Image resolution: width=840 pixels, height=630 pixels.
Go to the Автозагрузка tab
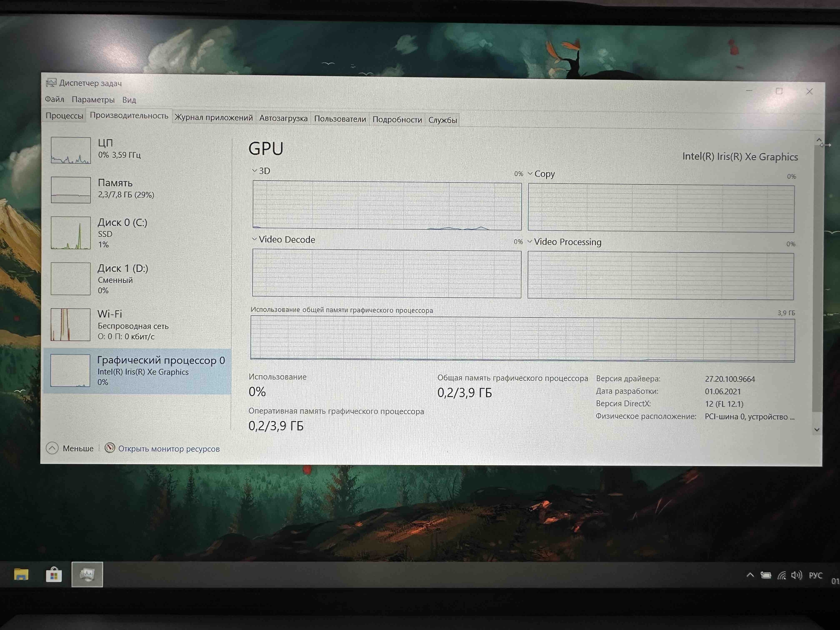[x=283, y=119]
